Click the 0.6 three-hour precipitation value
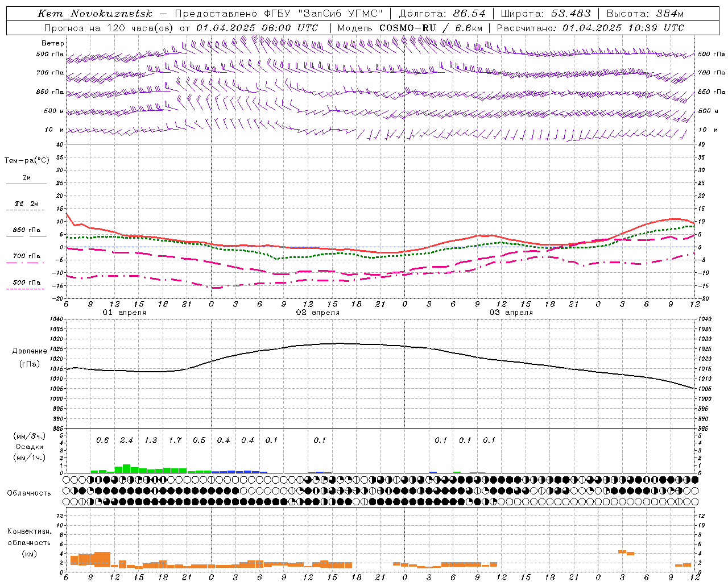This screenshot has width=728, height=582. point(102,440)
